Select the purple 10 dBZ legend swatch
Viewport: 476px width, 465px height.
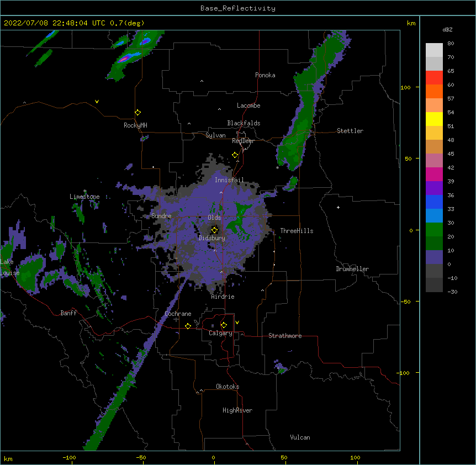434,257
